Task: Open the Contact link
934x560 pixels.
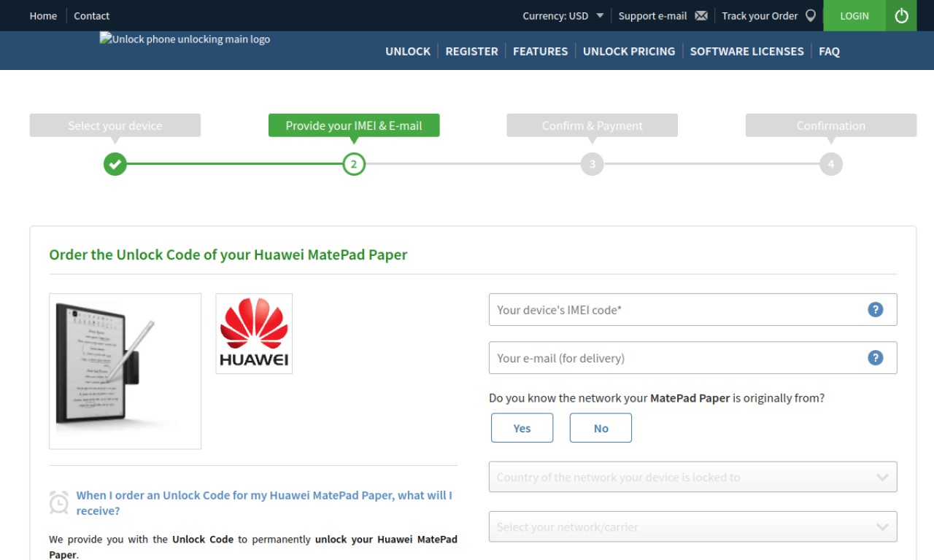Action: click(91, 15)
